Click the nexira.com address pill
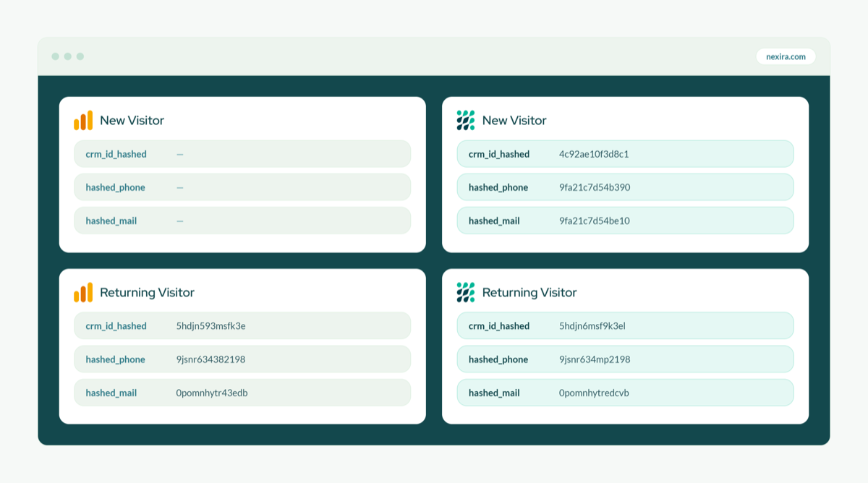This screenshot has width=868, height=483. (786, 56)
